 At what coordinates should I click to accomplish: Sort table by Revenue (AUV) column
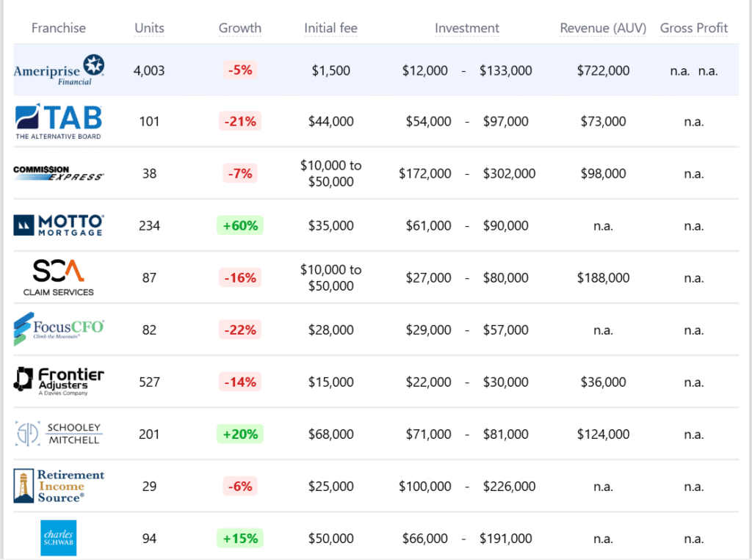[x=604, y=29]
